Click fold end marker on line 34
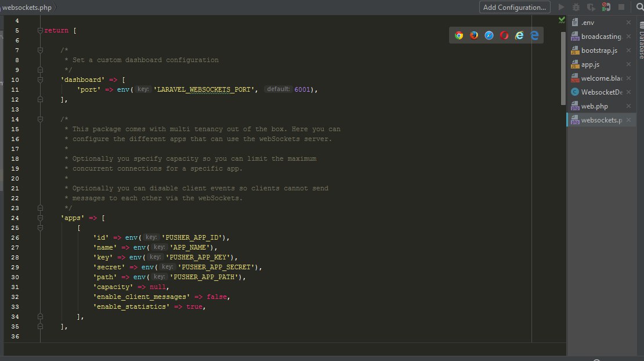 coord(40,316)
